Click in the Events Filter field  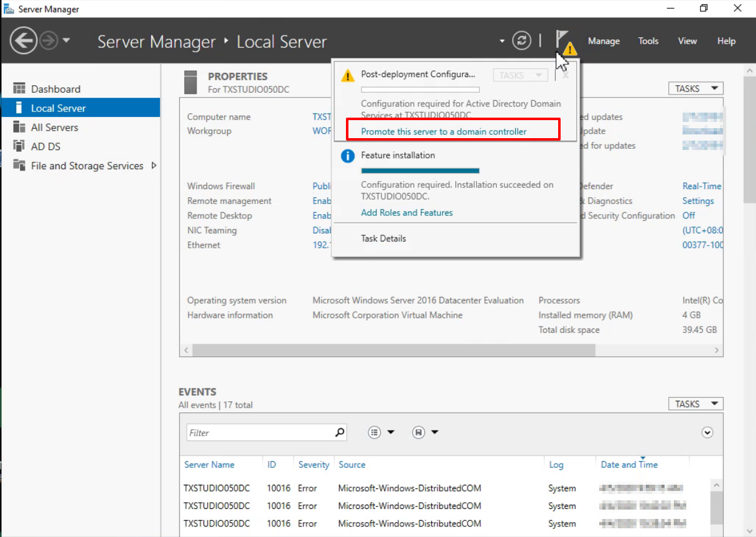(260, 432)
